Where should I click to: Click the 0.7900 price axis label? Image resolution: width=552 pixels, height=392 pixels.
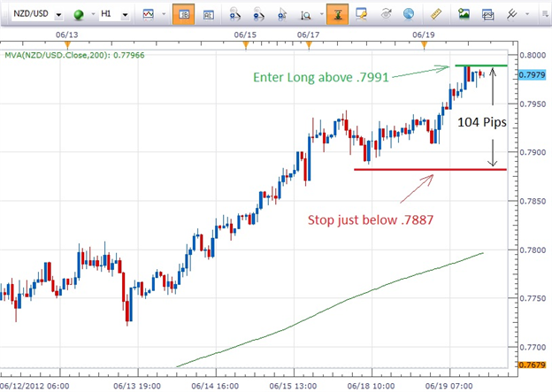click(x=533, y=152)
